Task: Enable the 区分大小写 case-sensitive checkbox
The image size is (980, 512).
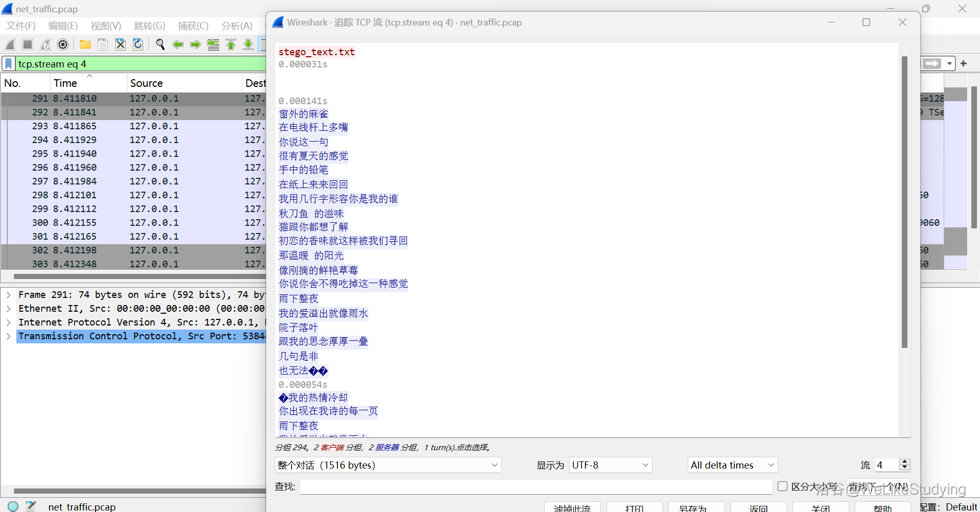Action: pyautogui.click(x=782, y=486)
